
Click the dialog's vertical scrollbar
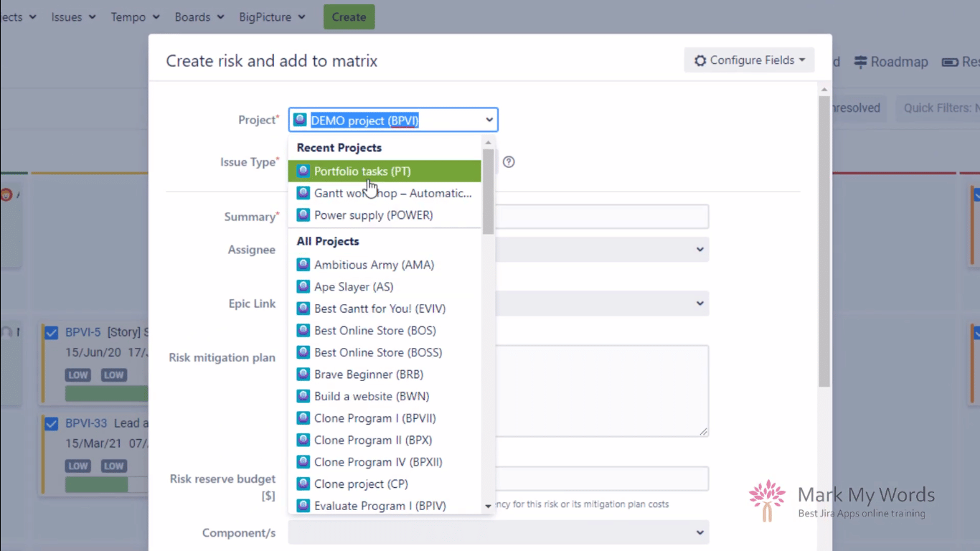pyautogui.click(x=824, y=241)
